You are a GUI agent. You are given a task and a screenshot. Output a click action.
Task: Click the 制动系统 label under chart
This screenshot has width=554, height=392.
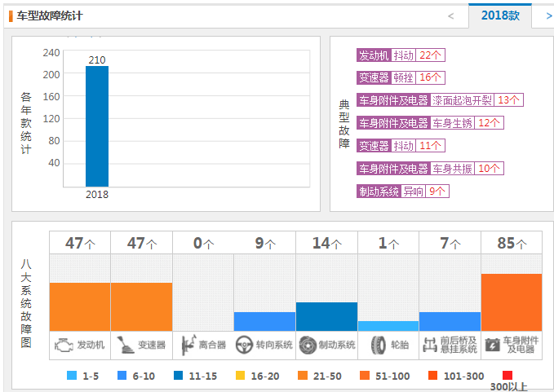(x=337, y=345)
